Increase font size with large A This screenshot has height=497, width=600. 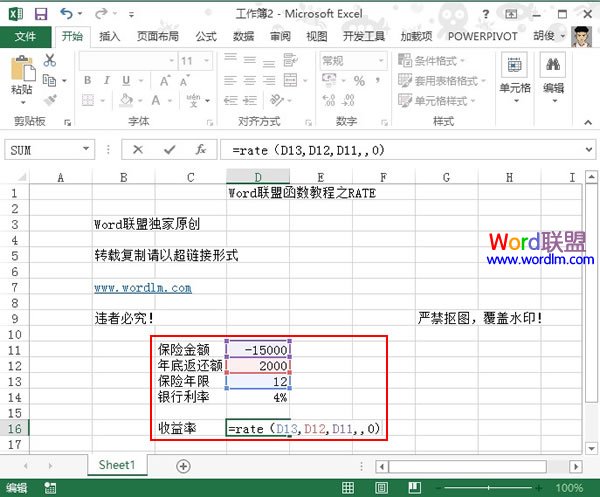[165, 81]
